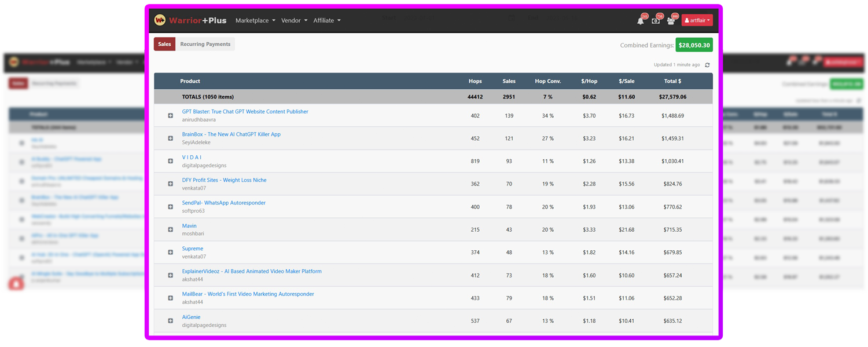
Task: Switch to the Recurring Payments tab
Action: click(205, 44)
